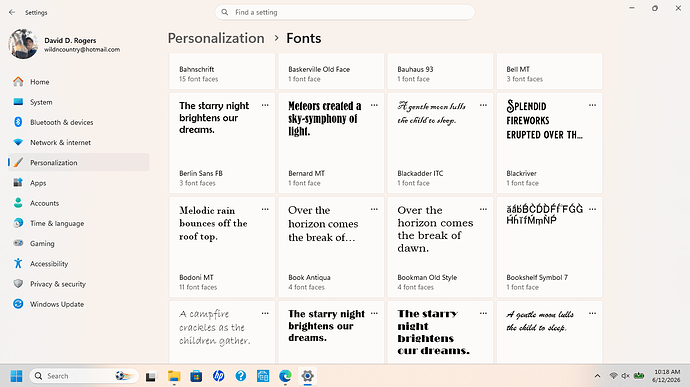Screen dimensions: 690x387
Task: Click the Find a setting search box
Action: pyautogui.click(x=345, y=12)
